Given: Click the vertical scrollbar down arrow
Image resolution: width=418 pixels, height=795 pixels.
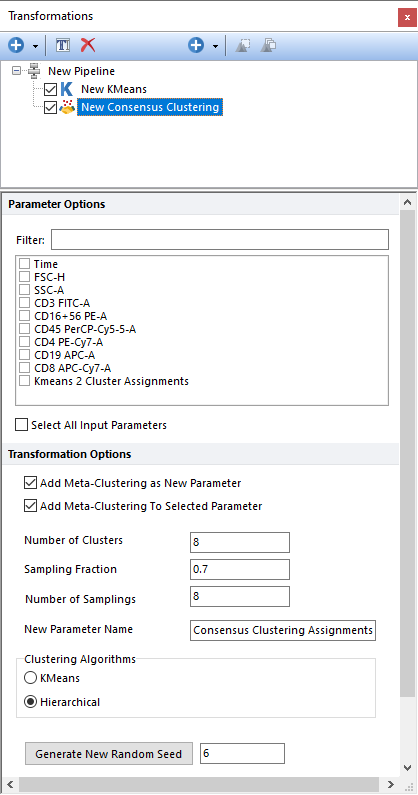Looking at the screenshot, I should click(x=407, y=767).
